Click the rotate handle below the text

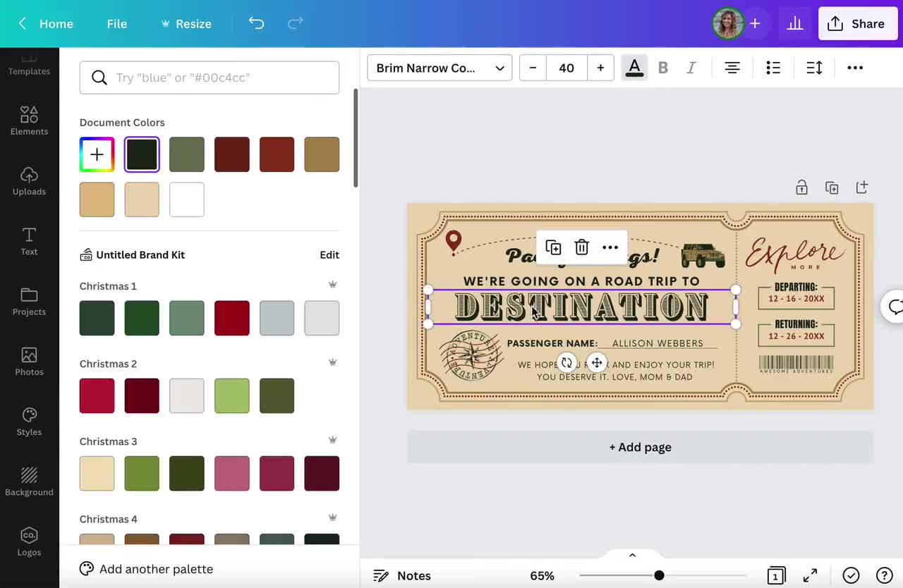(566, 363)
